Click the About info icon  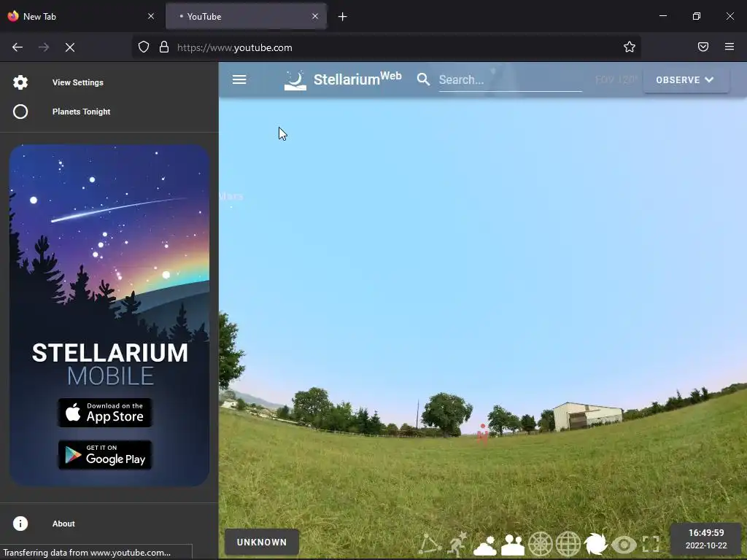[x=20, y=524]
